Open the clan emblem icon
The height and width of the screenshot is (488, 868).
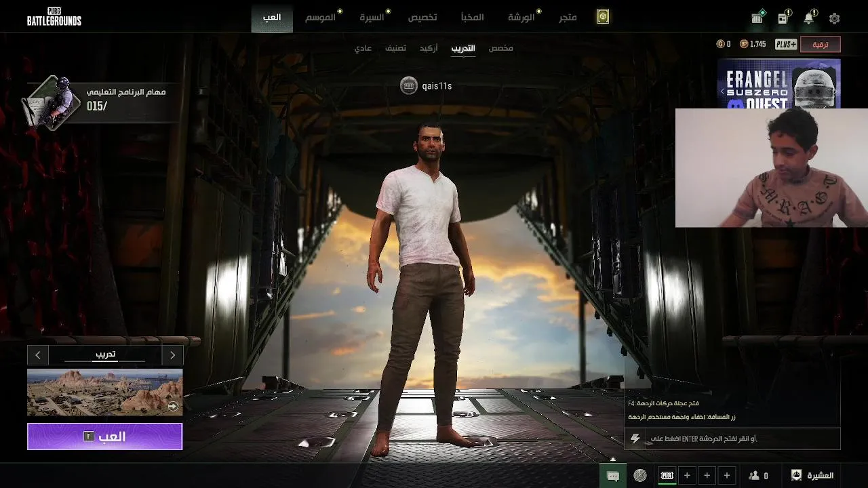(797, 476)
